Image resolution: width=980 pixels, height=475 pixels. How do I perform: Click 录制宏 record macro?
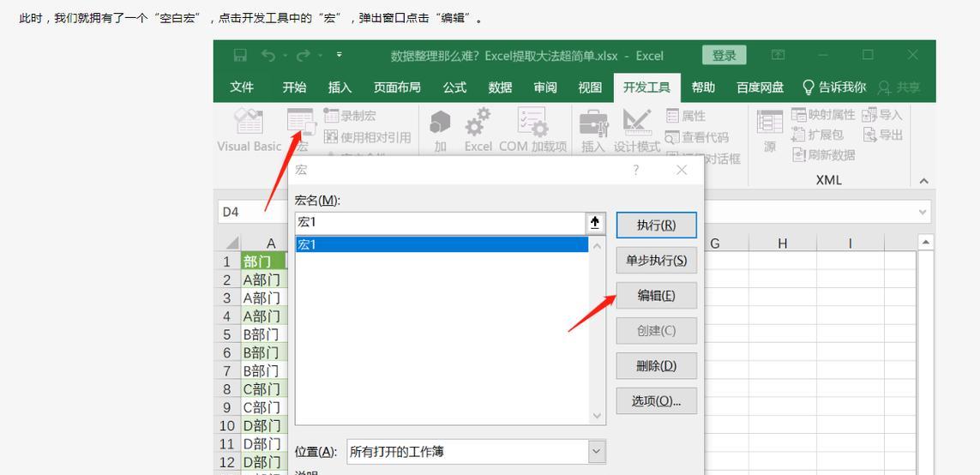[350, 116]
